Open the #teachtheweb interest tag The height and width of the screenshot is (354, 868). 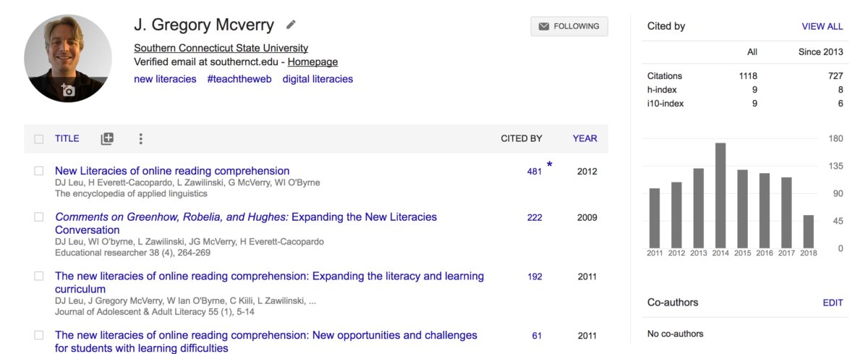click(239, 79)
